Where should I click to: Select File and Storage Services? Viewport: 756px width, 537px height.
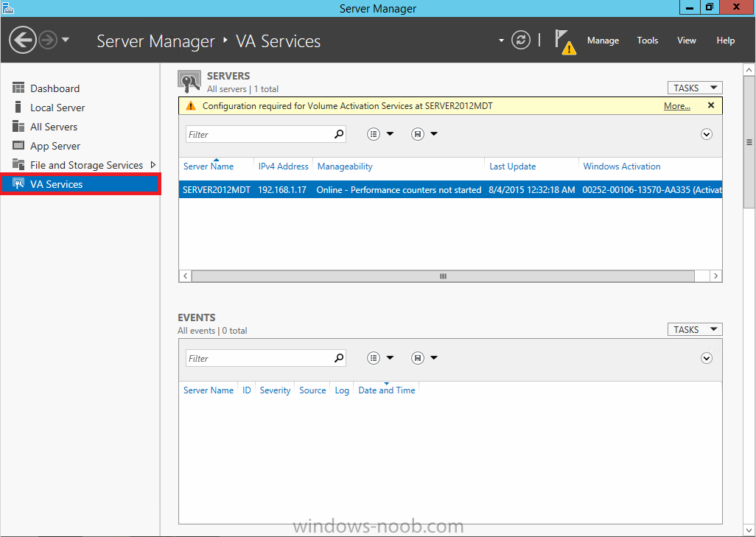coord(86,165)
